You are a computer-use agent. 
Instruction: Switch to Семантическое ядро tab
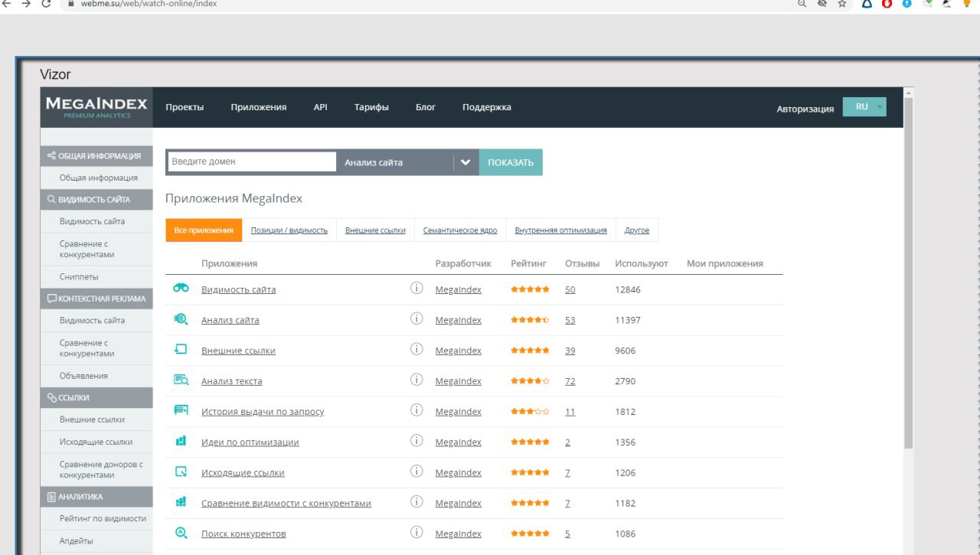460,230
